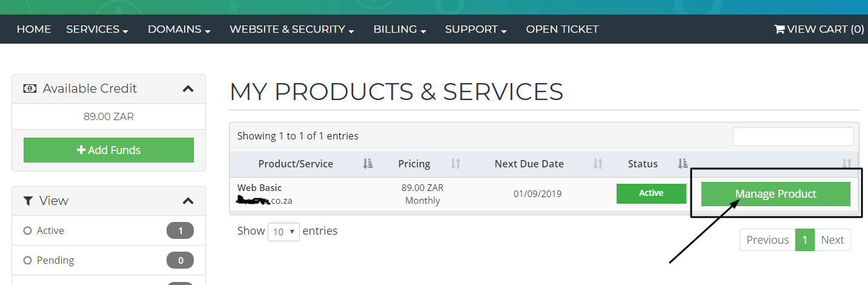The height and width of the screenshot is (285, 868).
Task: Click the Manage Product button
Action: [776, 194]
